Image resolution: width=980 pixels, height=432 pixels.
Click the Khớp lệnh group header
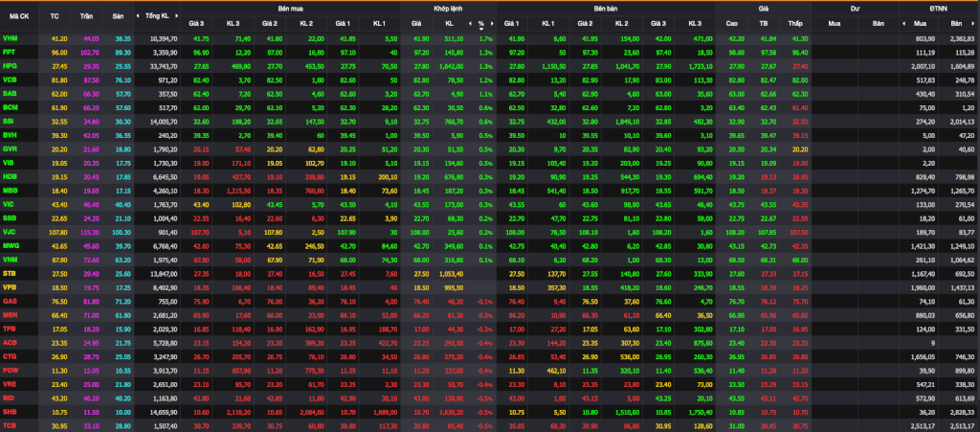[x=448, y=9]
